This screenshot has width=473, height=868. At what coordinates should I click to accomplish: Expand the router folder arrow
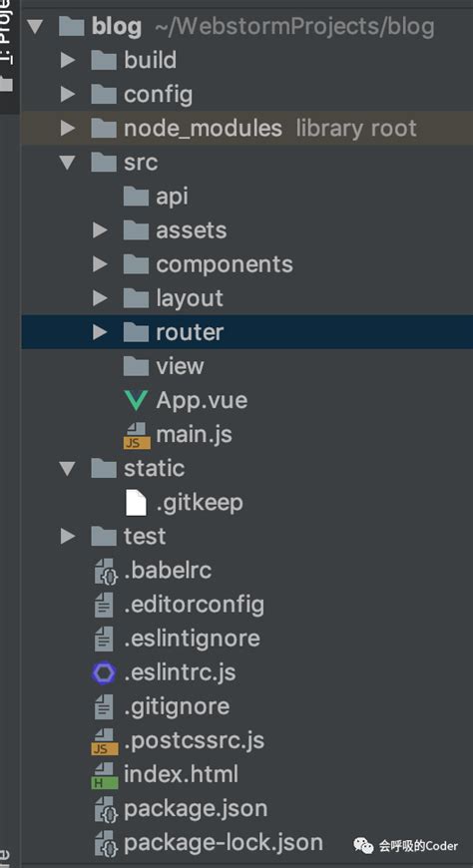100,332
